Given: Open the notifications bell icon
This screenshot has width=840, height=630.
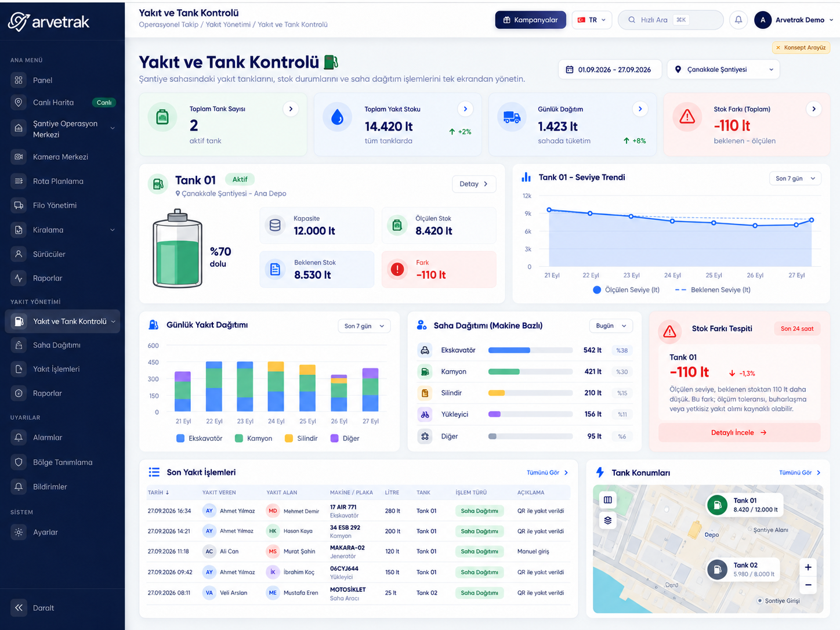Looking at the screenshot, I should tap(738, 20).
